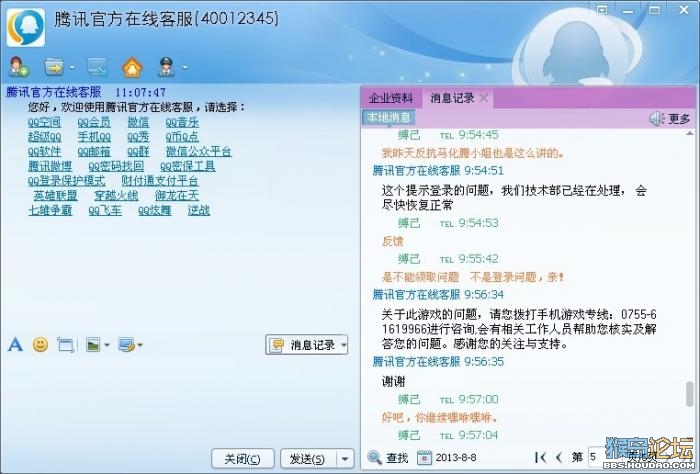The width and height of the screenshot is (700, 474).
Task: Click the 更多 option
Action: (x=679, y=119)
